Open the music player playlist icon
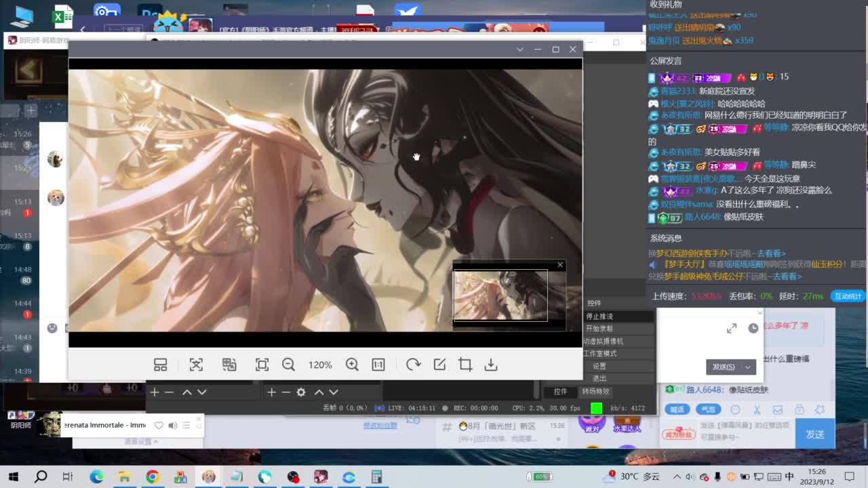Screen dimensions: 868x488 tap(186, 425)
